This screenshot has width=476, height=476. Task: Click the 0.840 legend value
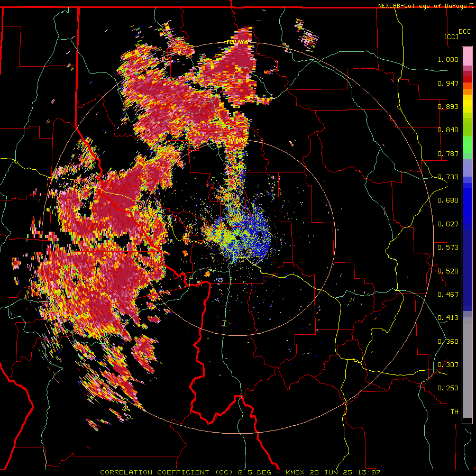[x=448, y=130]
